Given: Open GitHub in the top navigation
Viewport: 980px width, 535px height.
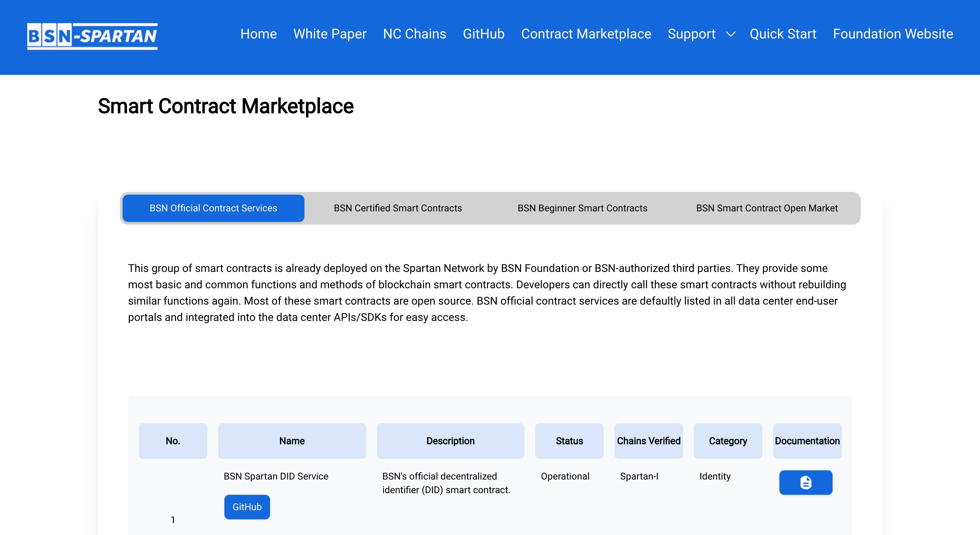Looking at the screenshot, I should pyautogui.click(x=483, y=34).
